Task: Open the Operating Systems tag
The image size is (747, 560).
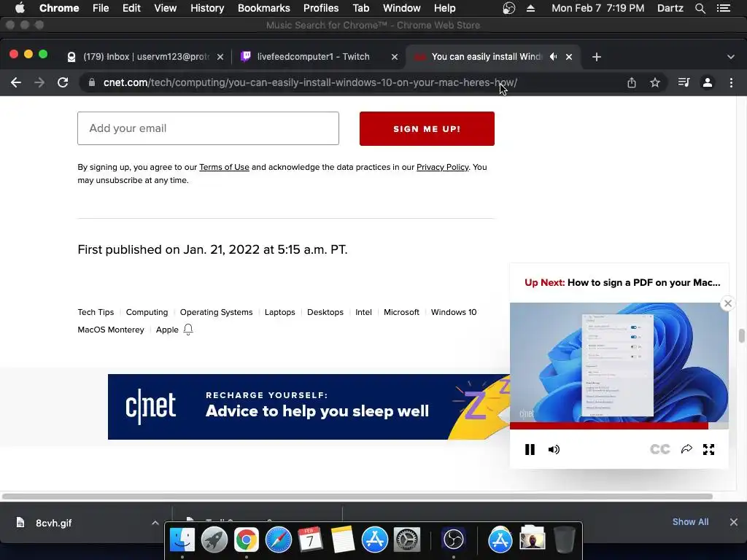Action: click(x=216, y=312)
